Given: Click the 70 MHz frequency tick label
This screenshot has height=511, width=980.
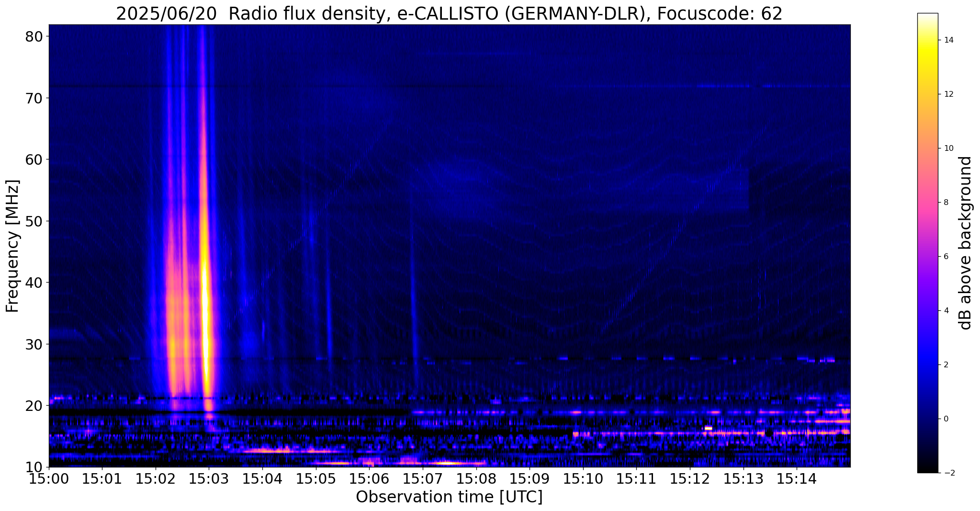Looking at the screenshot, I should tap(34, 98).
